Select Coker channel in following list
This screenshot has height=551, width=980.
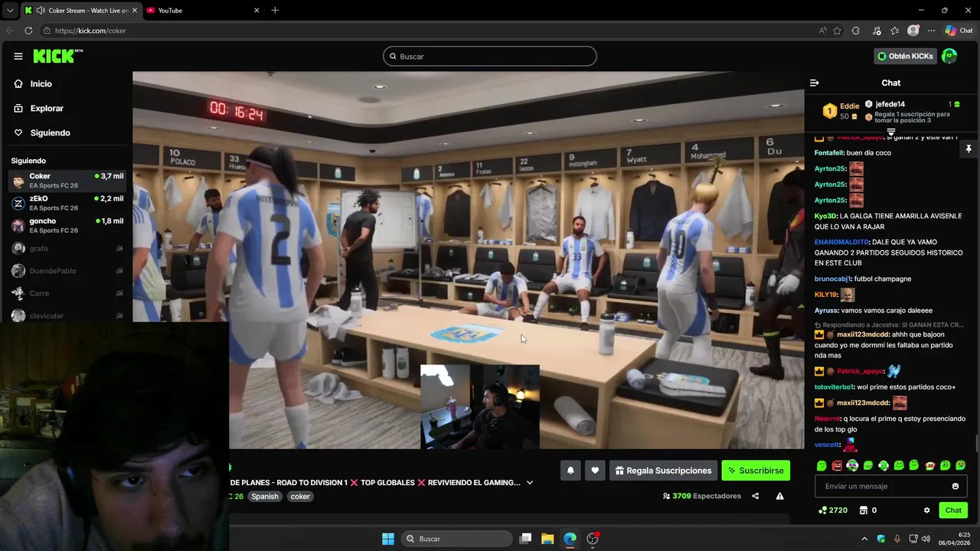(x=67, y=181)
